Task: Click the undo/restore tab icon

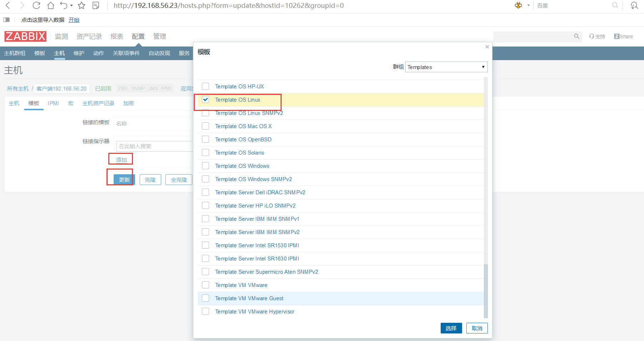Action: pos(64,5)
